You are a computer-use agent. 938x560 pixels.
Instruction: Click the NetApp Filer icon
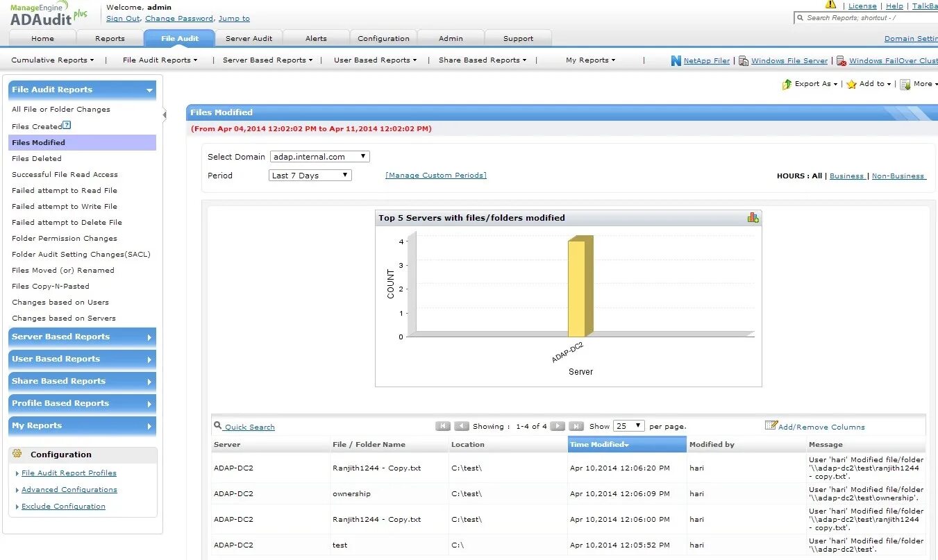(675, 60)
